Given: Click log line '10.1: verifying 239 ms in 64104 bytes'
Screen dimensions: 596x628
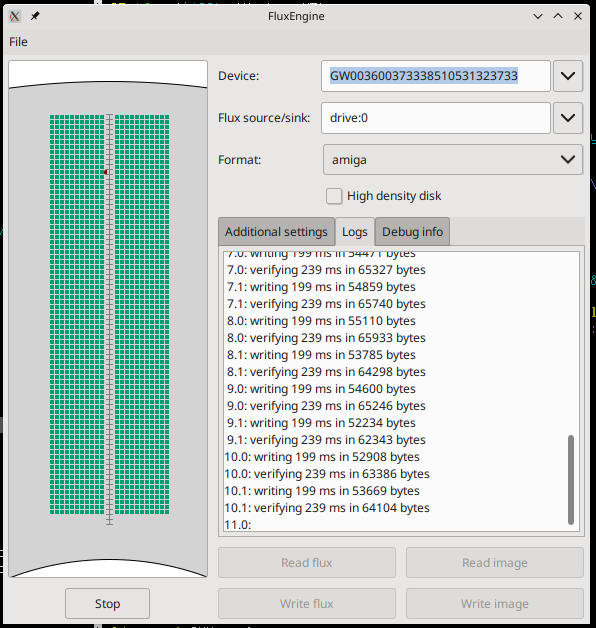Looking at the screenshot, I should (x=327, y=508).
